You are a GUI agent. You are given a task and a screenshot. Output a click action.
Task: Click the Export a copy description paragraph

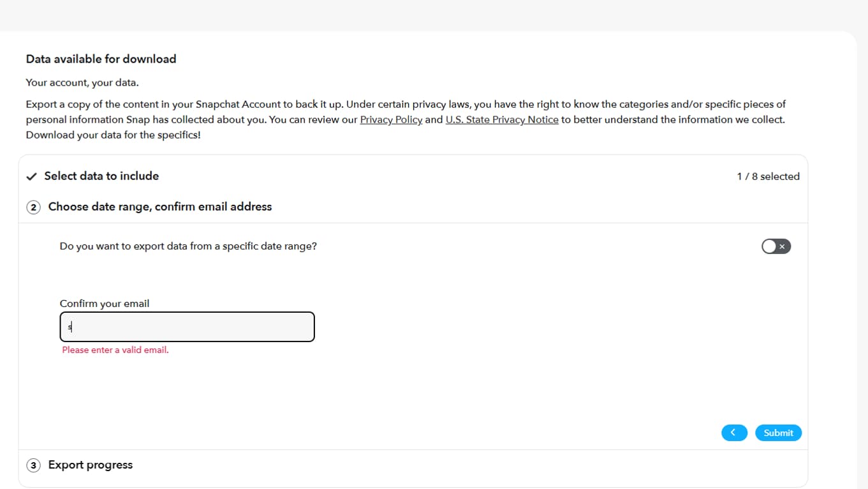406,105
